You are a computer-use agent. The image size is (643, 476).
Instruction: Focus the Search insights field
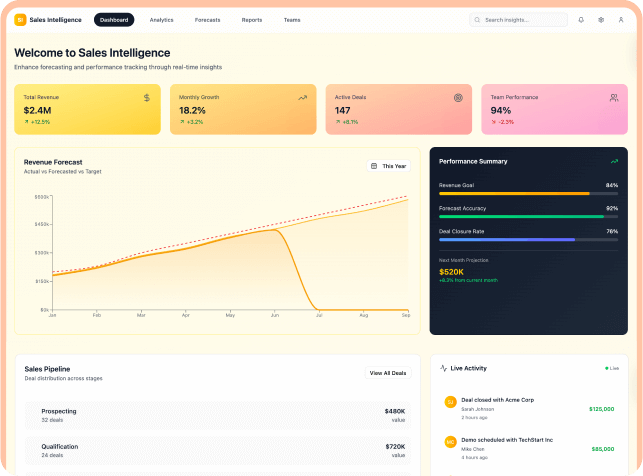[x=520, y=19]
